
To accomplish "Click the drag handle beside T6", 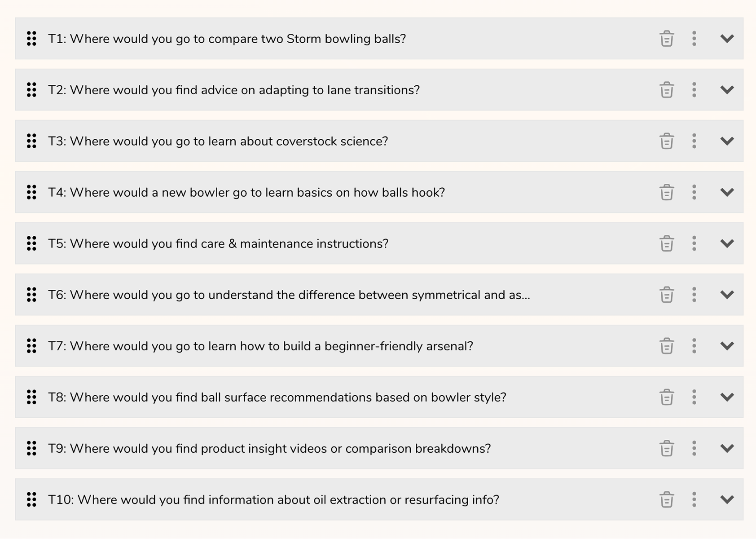I will click(x=31, y=295).
